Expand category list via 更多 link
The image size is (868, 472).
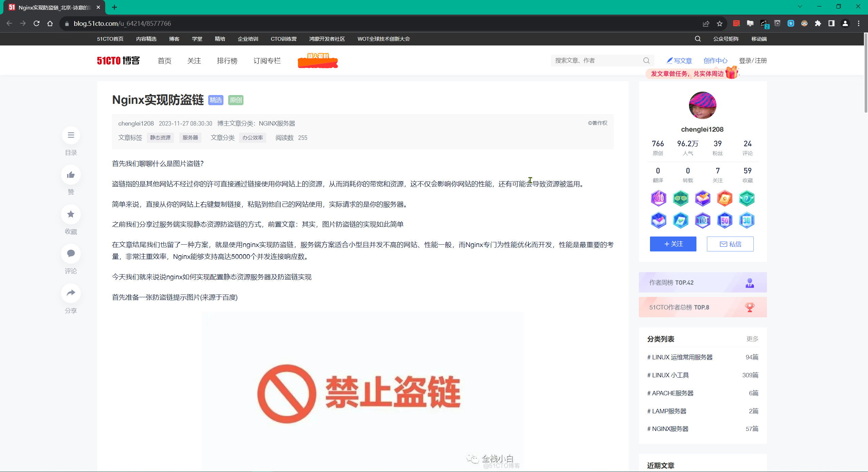752,339
